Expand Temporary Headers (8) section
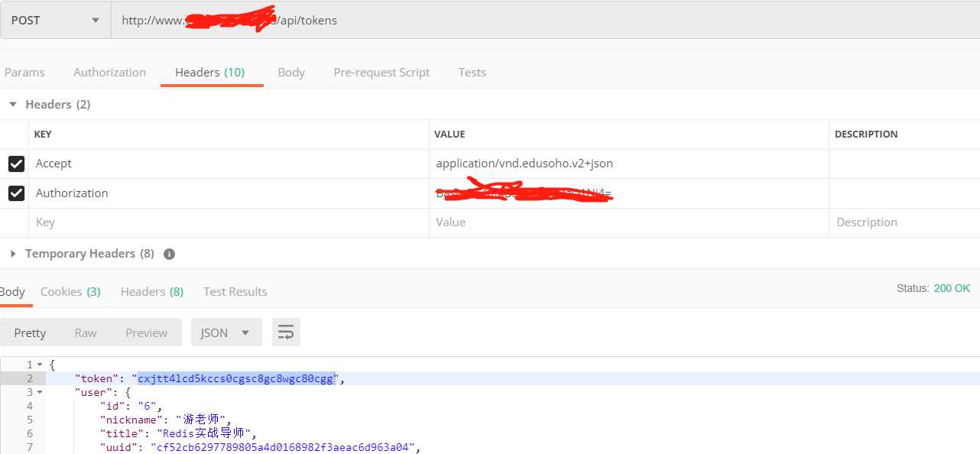The width and height of the screenshot is (980, 454). coord(13,254)
